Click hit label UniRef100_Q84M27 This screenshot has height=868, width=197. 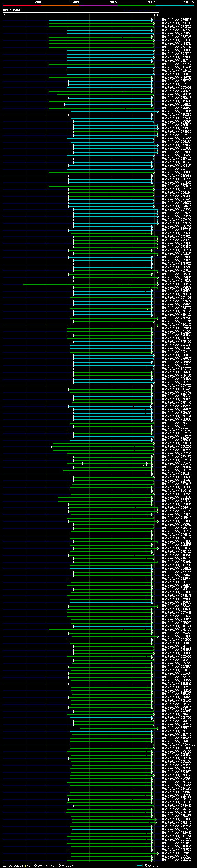[177, 104]
